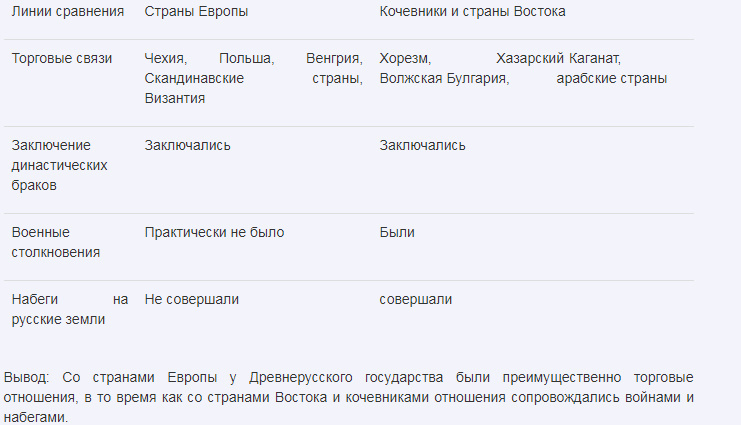Select the "Кочевники и страны Востока" header
Screen dimensions: 741x425
coord(472,12)
